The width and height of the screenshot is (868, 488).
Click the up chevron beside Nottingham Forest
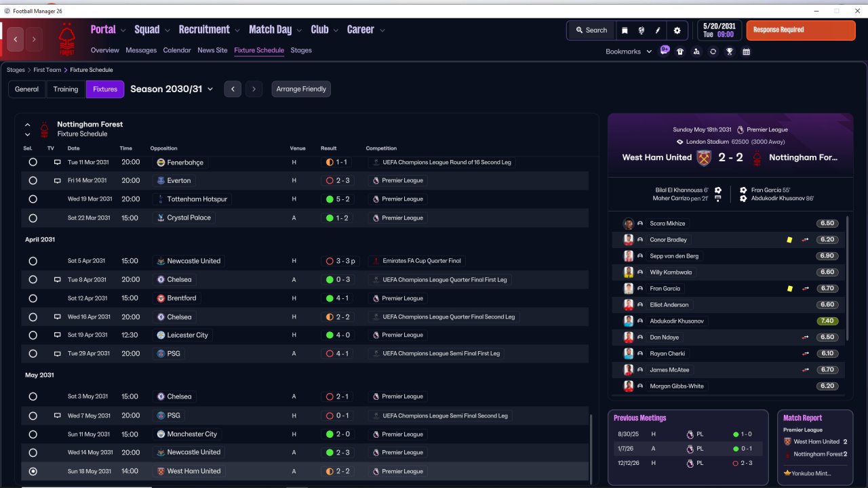(28, 125)
